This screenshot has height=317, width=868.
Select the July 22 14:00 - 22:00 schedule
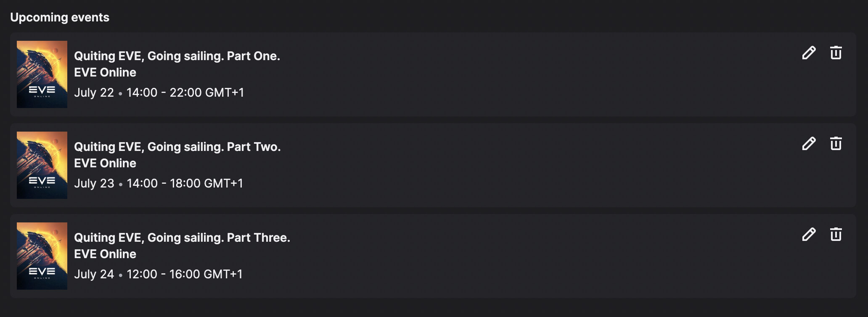[159, 92]
